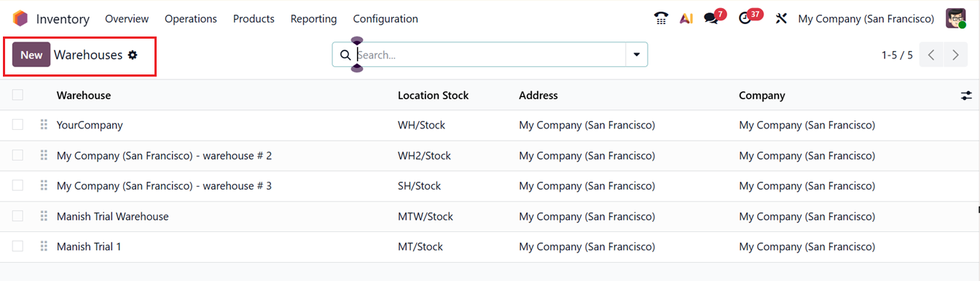Check the box for Manish Trial 1
The width and height of the screenshot is (980, 281).
coord(17,247)
